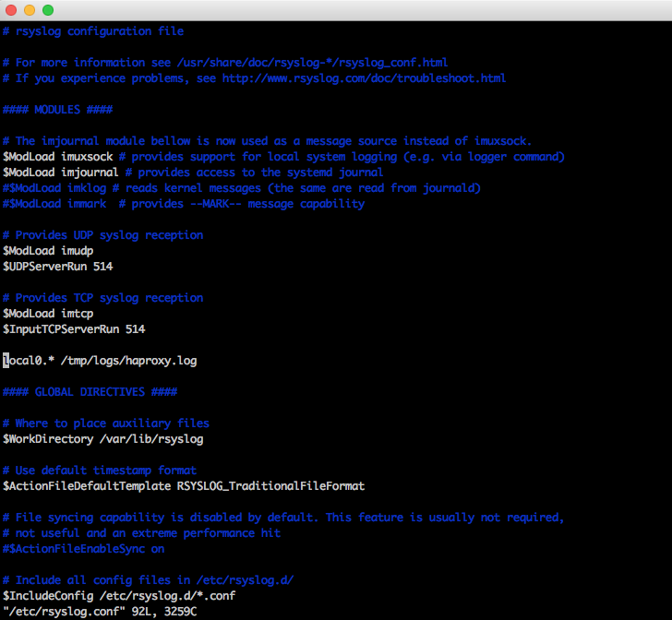Viewport: 672px width, 620px height.
Task: Click the '$UDPServerRun 514' line
Action: (58, 267)
